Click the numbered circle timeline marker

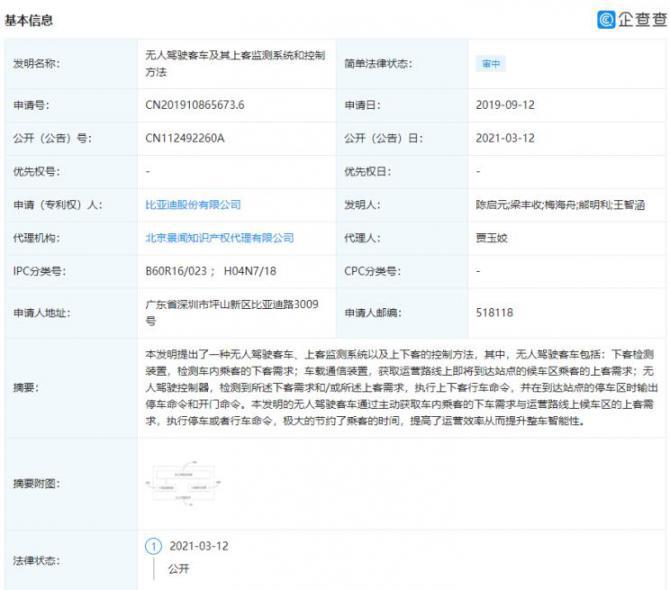tap(153, 546)
